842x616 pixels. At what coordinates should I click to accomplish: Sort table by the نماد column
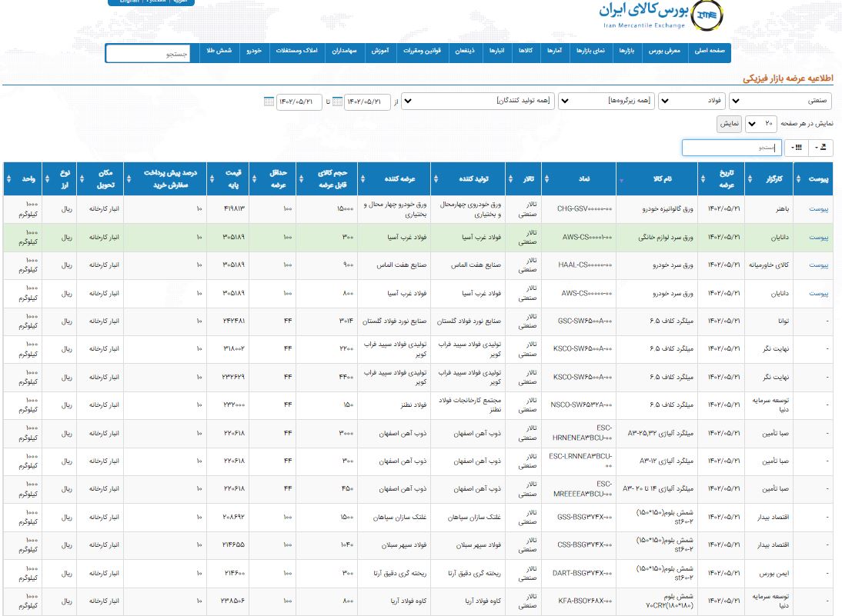[578, 178]
